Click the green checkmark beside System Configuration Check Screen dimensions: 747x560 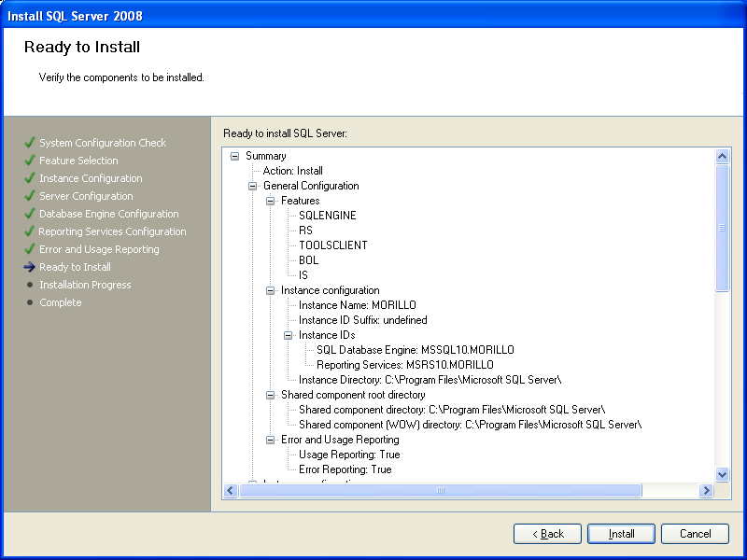[x=30, y=143]
